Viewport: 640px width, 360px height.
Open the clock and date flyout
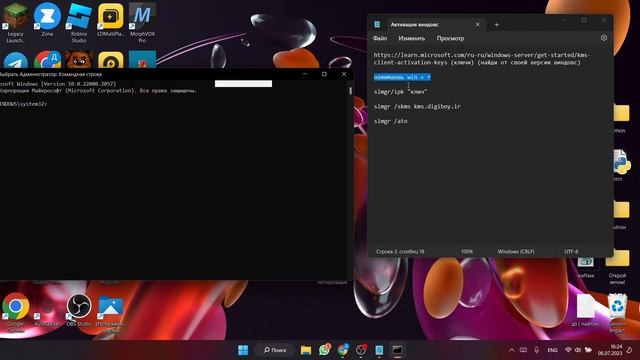[x=610, y=350]
